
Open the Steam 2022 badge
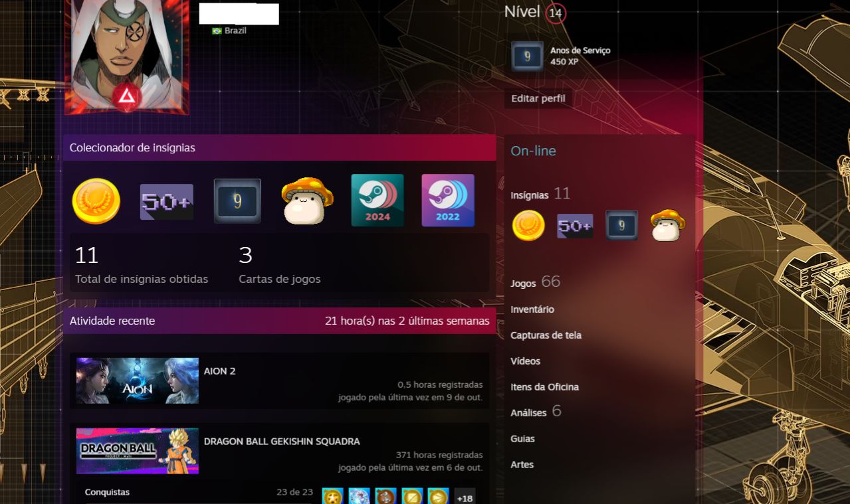tap(448, 201)
